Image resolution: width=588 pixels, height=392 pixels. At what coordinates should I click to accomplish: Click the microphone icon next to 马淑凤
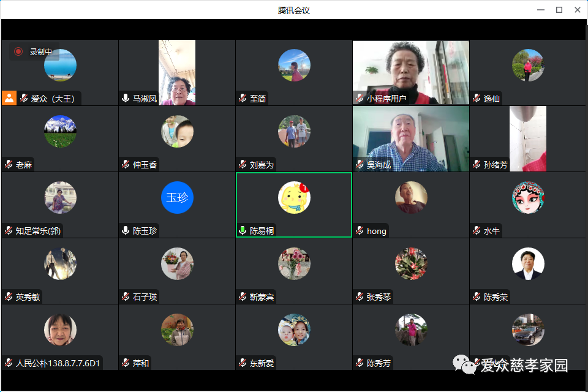pos(126,99)
